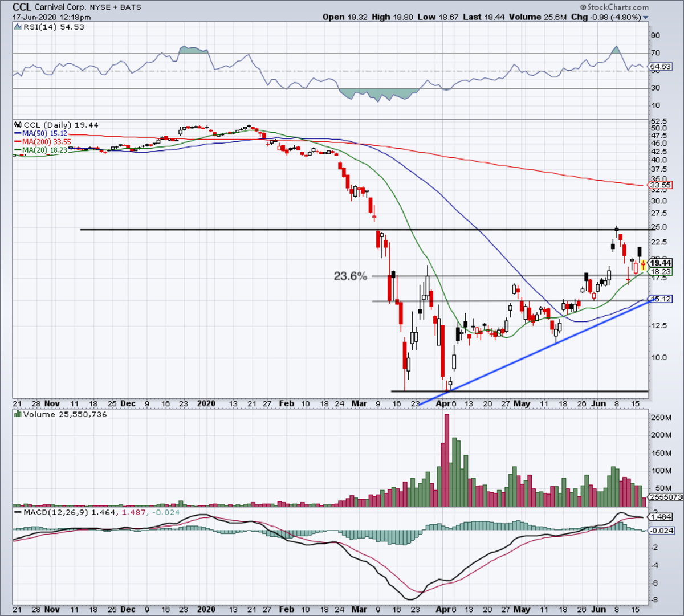684x616 pixels.
Task: Click the 52.5 price axis label
Action: coord(659,121)
